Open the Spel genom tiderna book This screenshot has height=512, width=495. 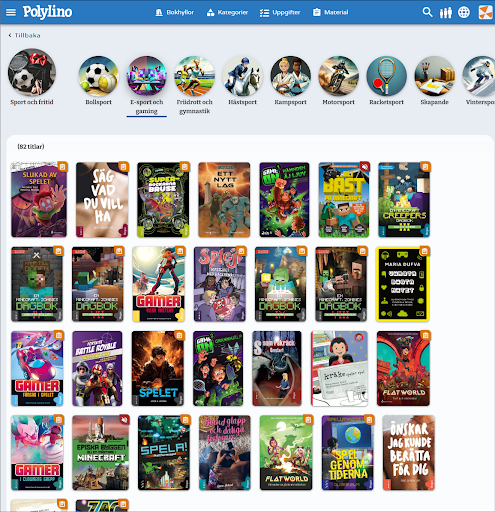pyautogui.click(x=347, y=453)
